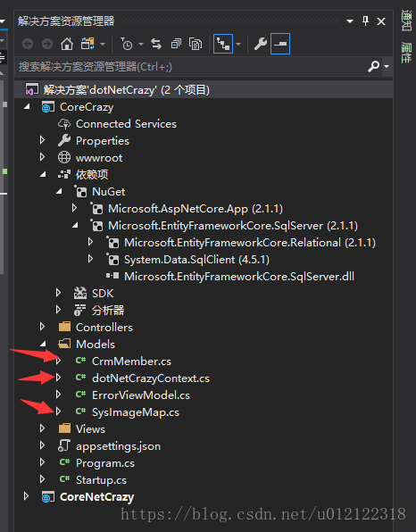Expand the Properties node
The height and width of the screenshot is (532, 416).
(42, 140)
